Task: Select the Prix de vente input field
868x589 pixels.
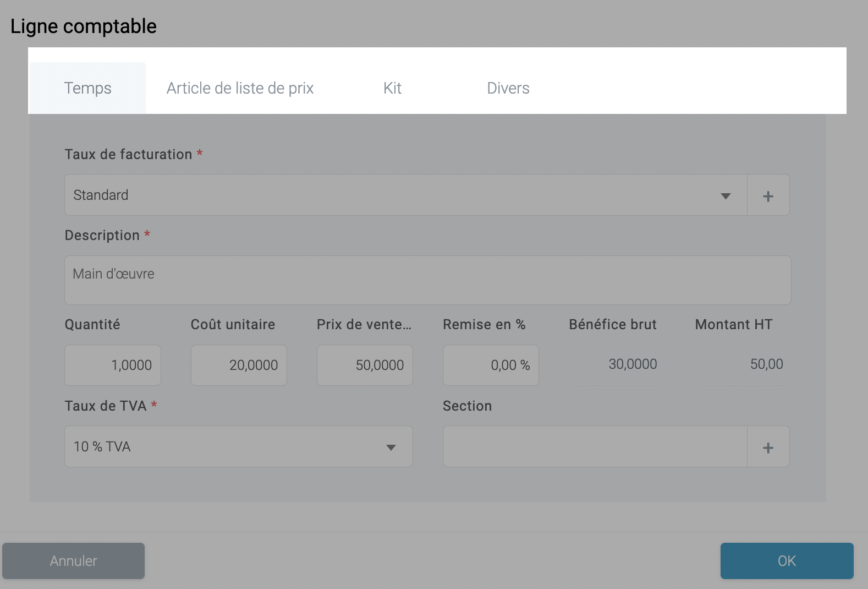Action: (365, 366)
